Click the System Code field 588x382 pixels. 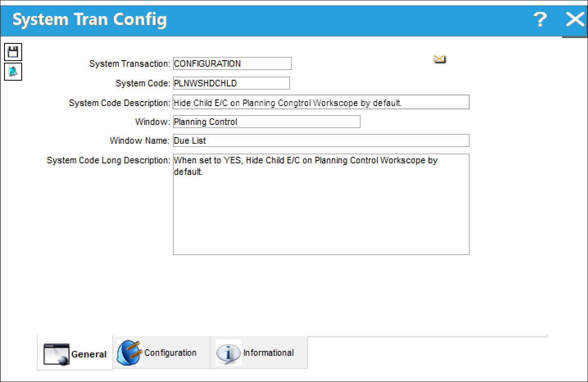coord(232,83)
